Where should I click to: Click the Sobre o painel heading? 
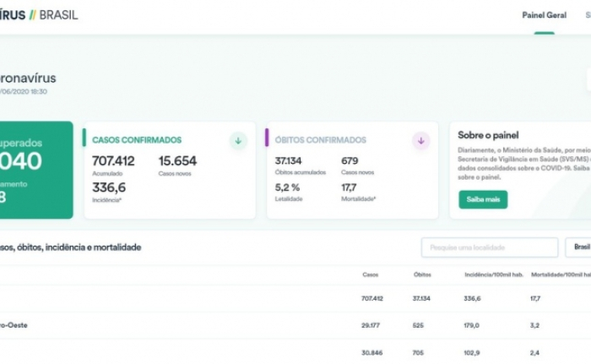tap(488, 135)
